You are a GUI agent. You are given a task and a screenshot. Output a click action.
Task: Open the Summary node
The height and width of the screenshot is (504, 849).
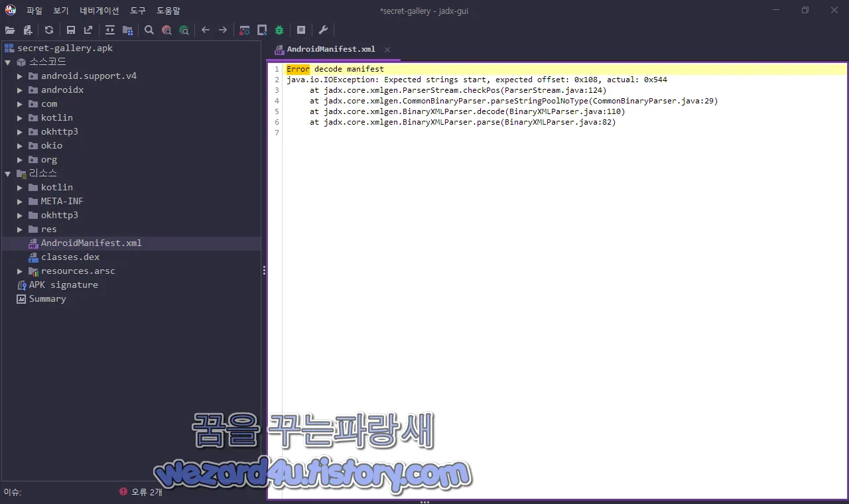[x=47, y=299]
